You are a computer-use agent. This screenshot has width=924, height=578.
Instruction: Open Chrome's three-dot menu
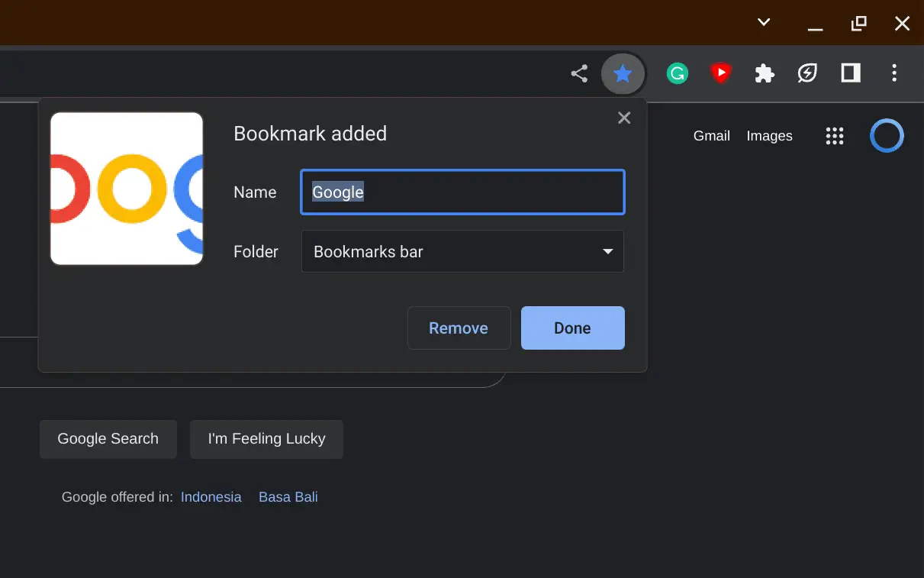(x=894, y=73)
